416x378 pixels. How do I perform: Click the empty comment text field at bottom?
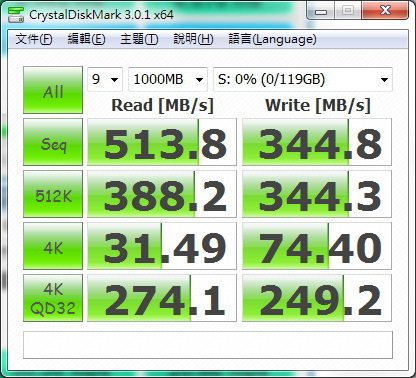(x=208, y=345)
